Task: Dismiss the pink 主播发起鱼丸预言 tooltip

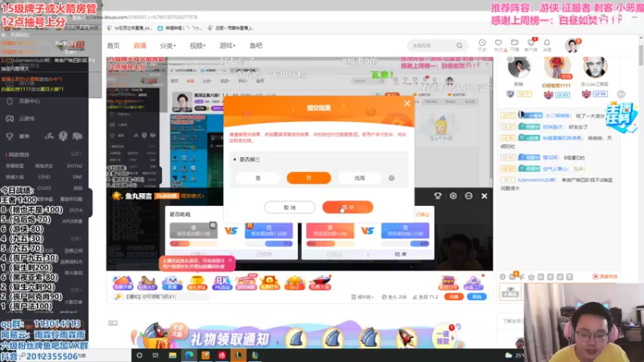Action: click(230, 261)
